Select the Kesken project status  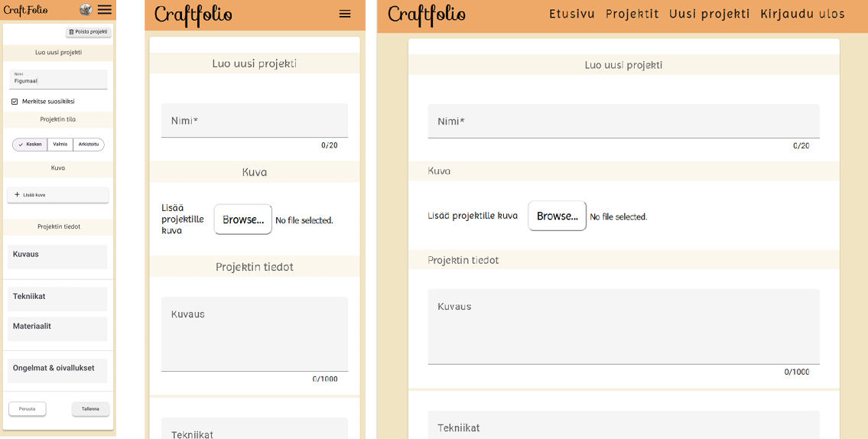coord(30,145)
